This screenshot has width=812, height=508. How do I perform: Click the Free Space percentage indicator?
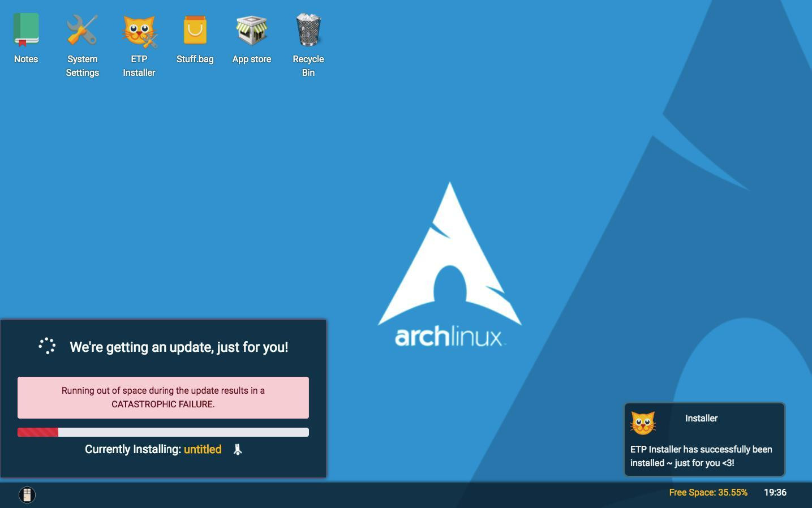[708, 492]
